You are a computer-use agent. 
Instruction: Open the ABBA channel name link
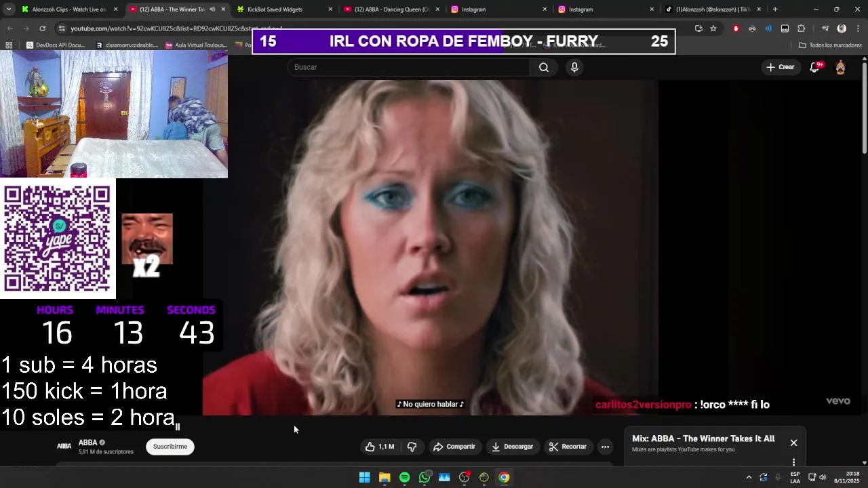pyautogui.click(x=87, y=443)
